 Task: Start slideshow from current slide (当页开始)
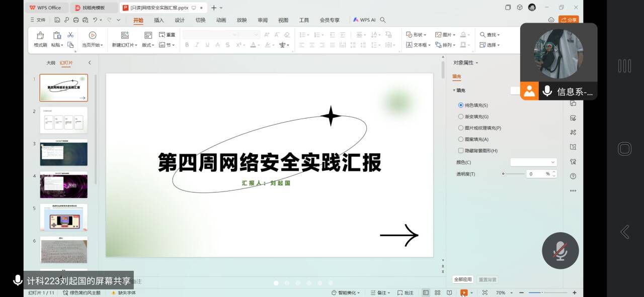tap(93, 35)
